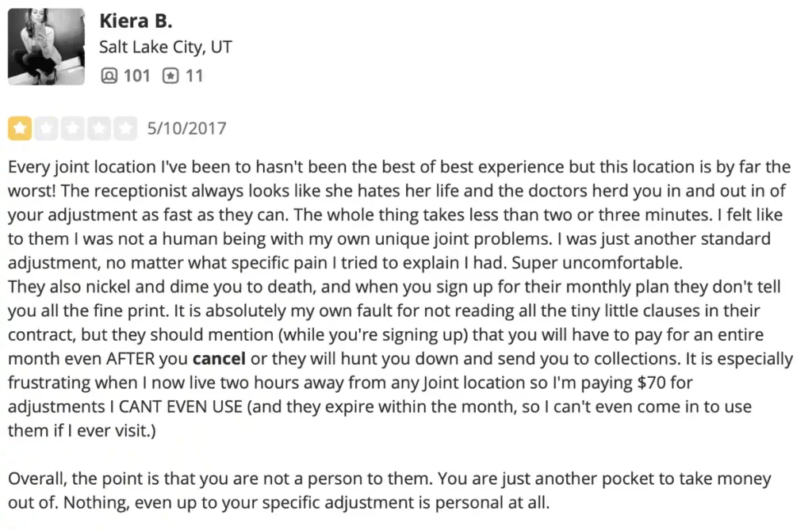812x530 pixels.
Task: Click the filled orange first rating star
Action: 20,128
